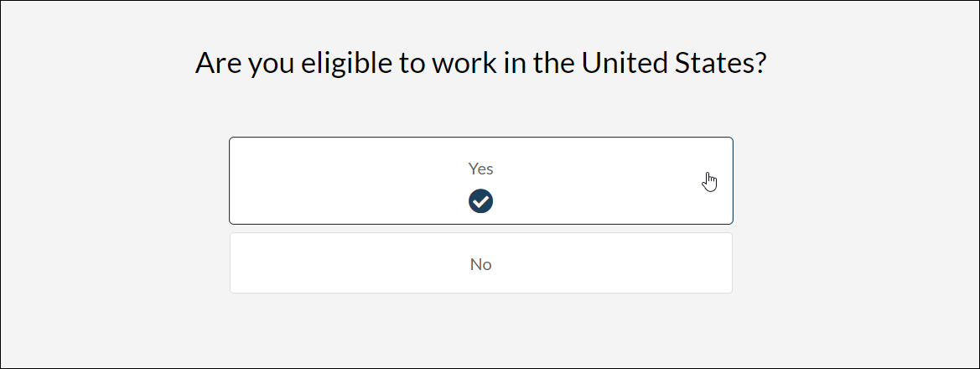980x369 pixels.
Task: Deselect Yes by clicking its check icon
Action: (480, 201)
